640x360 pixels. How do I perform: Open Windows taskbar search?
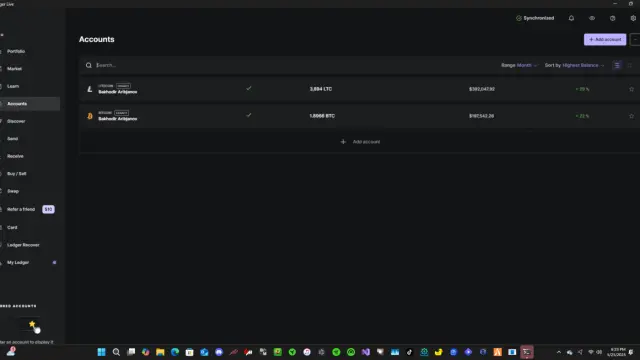pos(116,352)
